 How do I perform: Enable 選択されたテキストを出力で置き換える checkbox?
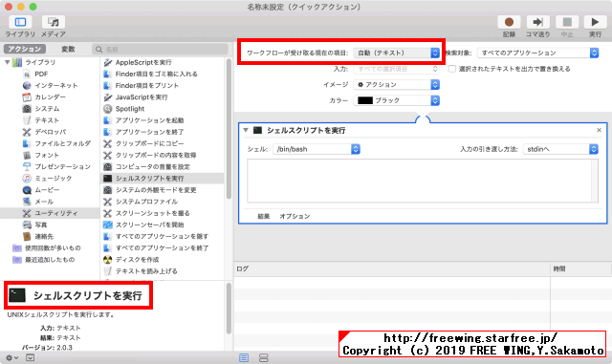click(x=452, y=69)
